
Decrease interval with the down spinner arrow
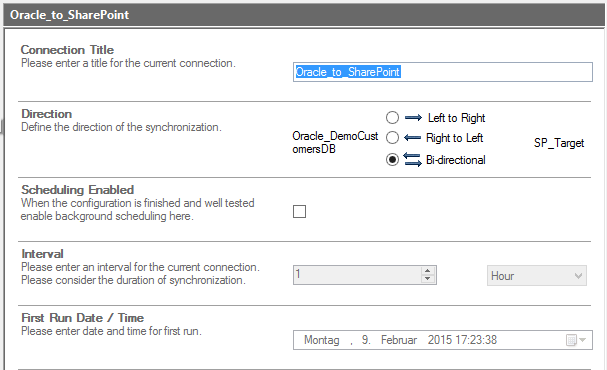427,279
